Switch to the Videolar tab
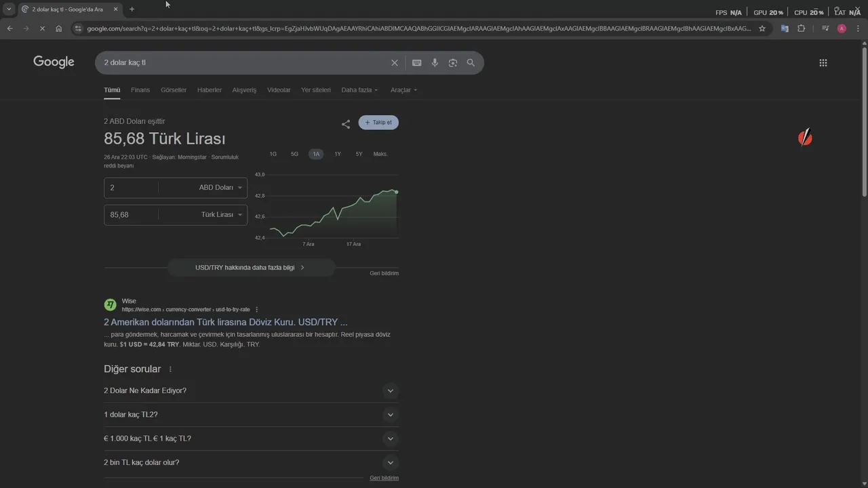The image size is (868, 488). [279, 90]
